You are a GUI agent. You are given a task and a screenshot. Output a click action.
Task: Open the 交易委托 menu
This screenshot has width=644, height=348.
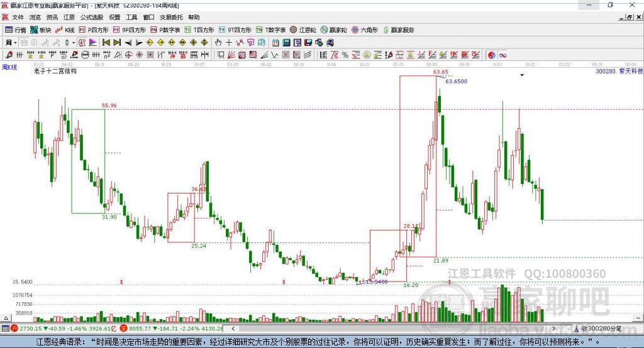point(171,17)
